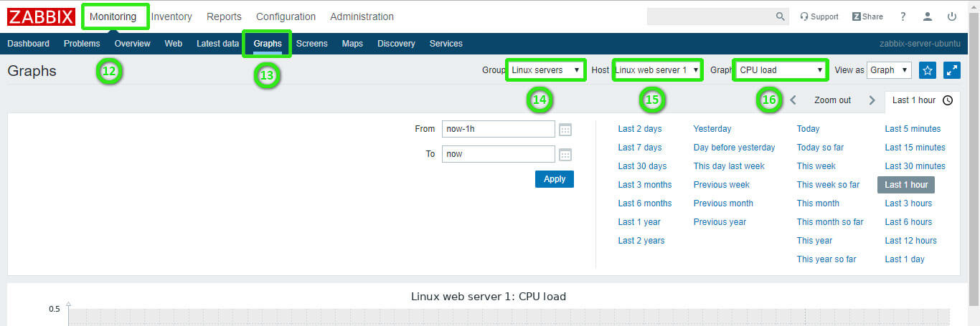Open the Inventory menu
The image size is (980, 326).
(x=171, y=16)
